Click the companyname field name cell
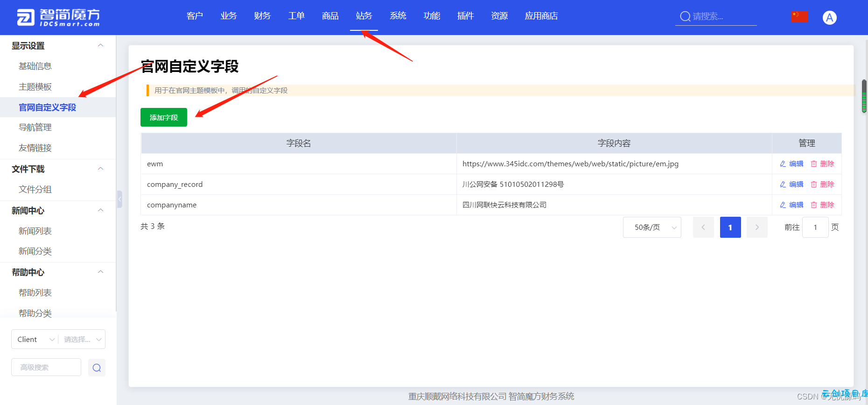The width and height of the screenshot is (868, 405). pos(299,205)
